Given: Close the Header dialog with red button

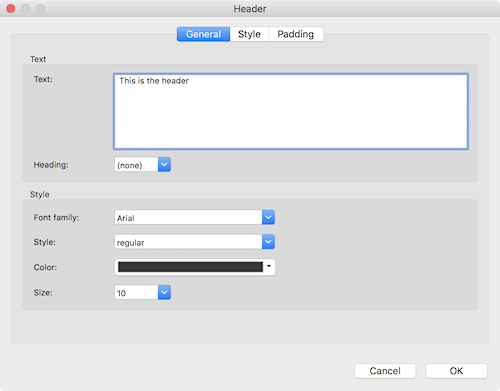Looking at the screenshot, I should [11, 9].
